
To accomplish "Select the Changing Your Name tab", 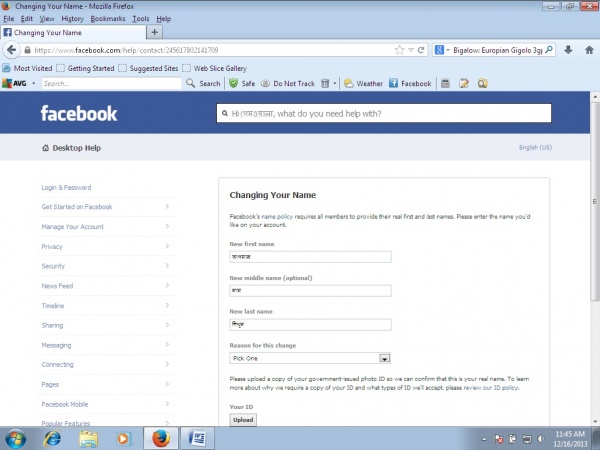I will pos(73,33).
